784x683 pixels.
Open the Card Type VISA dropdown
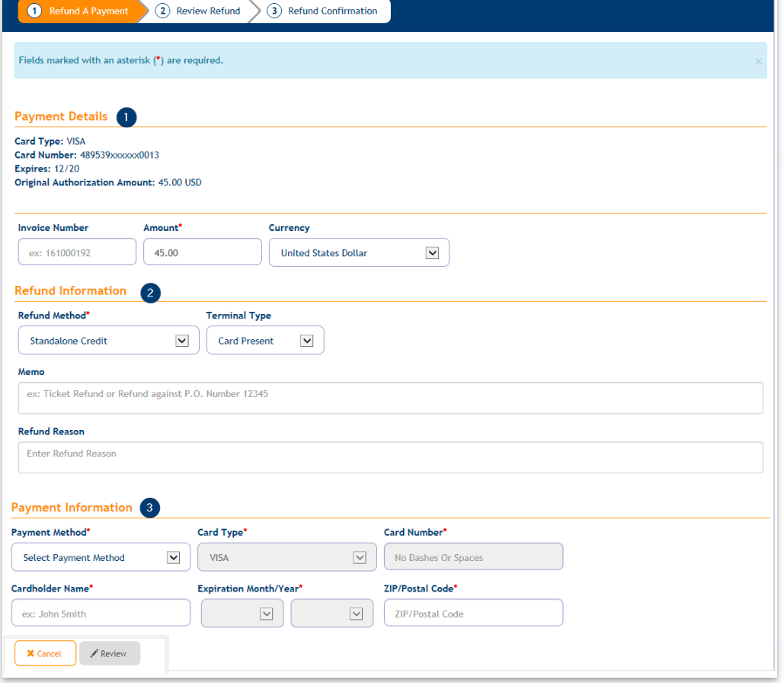(x=286, y=558)
